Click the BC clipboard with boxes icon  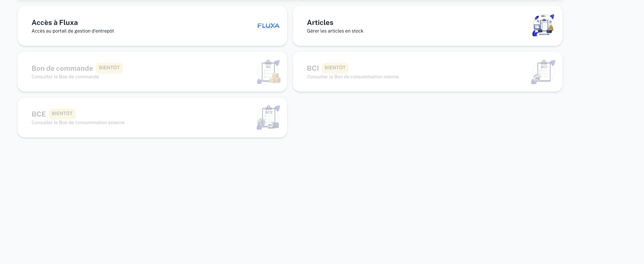pos(269,72)
